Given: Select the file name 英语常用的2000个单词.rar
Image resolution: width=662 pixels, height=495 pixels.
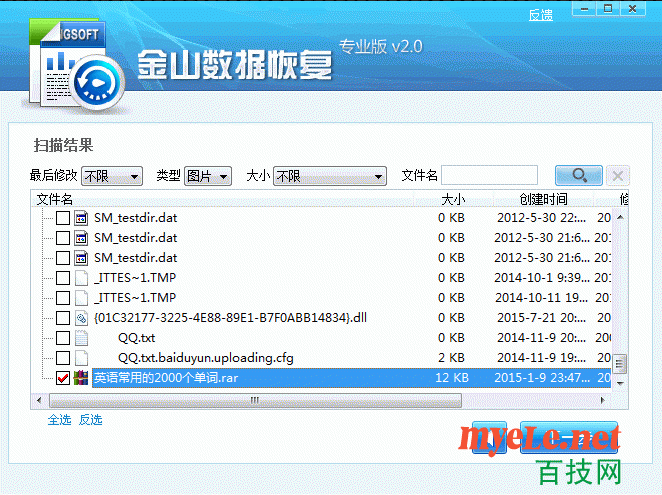Looking at the screenshot, I should [166, 378].
